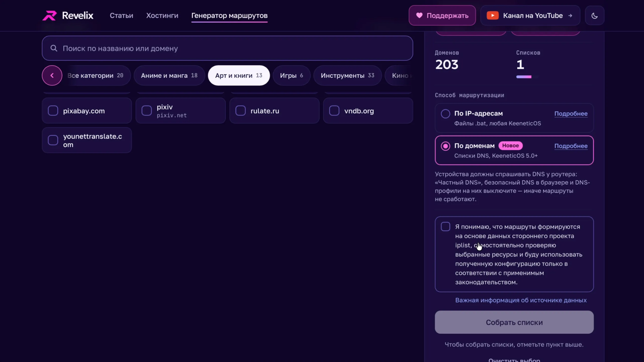Open Подробнее link for По IP-адресам
Viewport: 644px width, 362px height.
[x=571, y=114]
